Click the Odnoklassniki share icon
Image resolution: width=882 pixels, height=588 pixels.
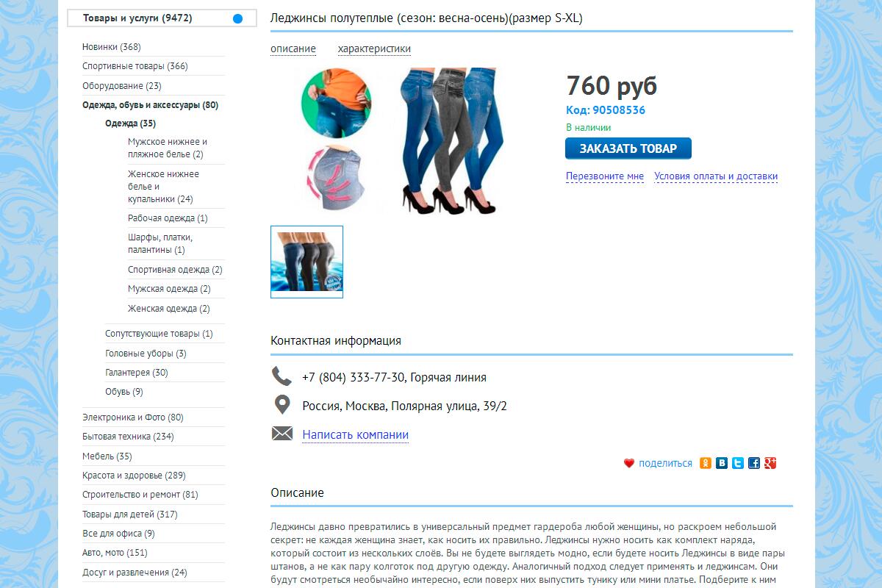pyautogui.click(x=706, y=463)
